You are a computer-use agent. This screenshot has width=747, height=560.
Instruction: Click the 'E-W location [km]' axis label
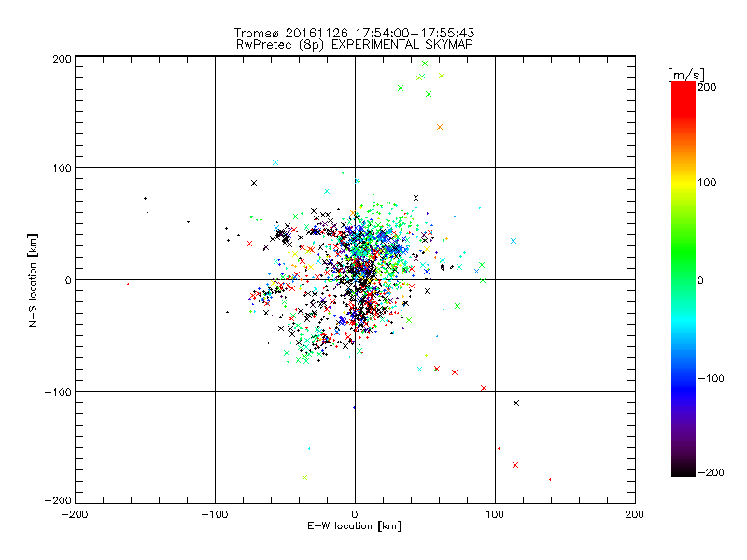click(354, 526)
